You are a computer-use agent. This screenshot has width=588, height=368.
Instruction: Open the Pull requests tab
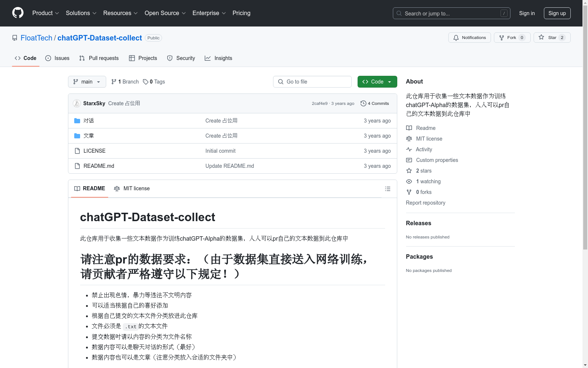(99, 58)
